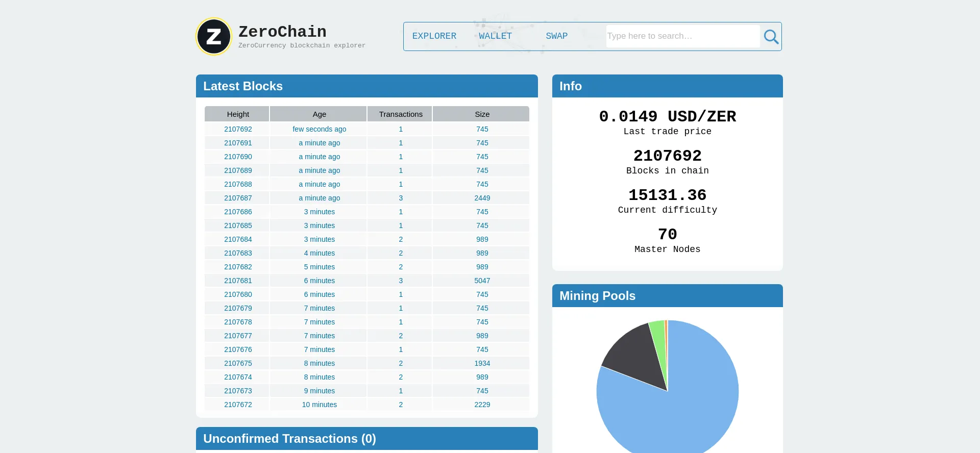Open block 2107682
980x453 pixels.
point(238,267)
